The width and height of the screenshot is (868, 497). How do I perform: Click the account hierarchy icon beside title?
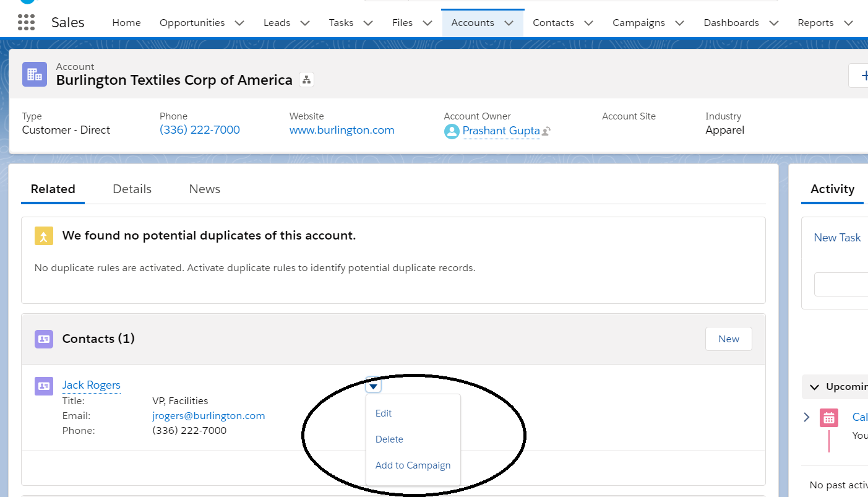306,80
